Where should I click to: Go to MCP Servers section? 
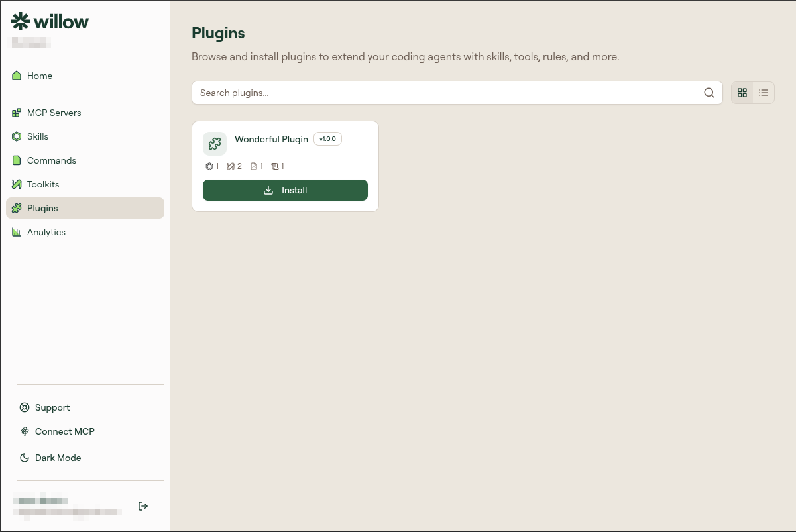click(85, 113)
